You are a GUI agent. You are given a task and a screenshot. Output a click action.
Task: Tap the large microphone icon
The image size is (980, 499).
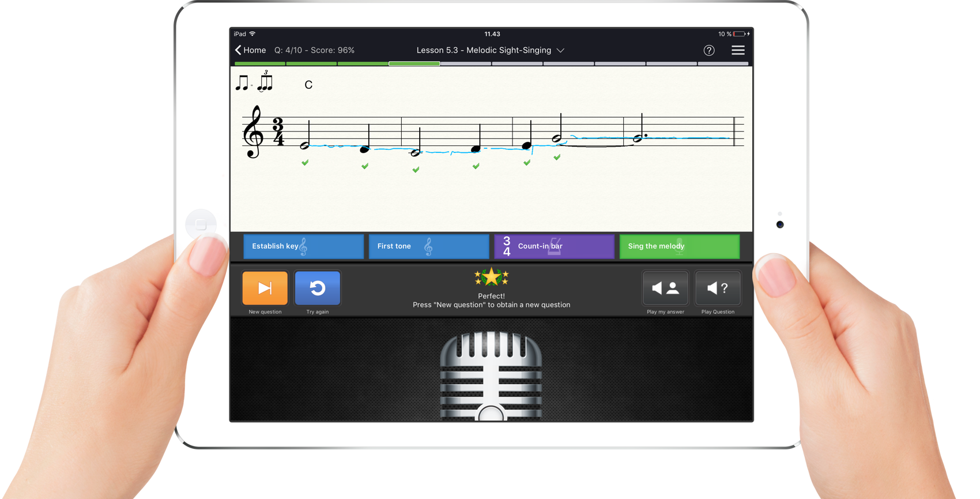[x=491, y=372]
